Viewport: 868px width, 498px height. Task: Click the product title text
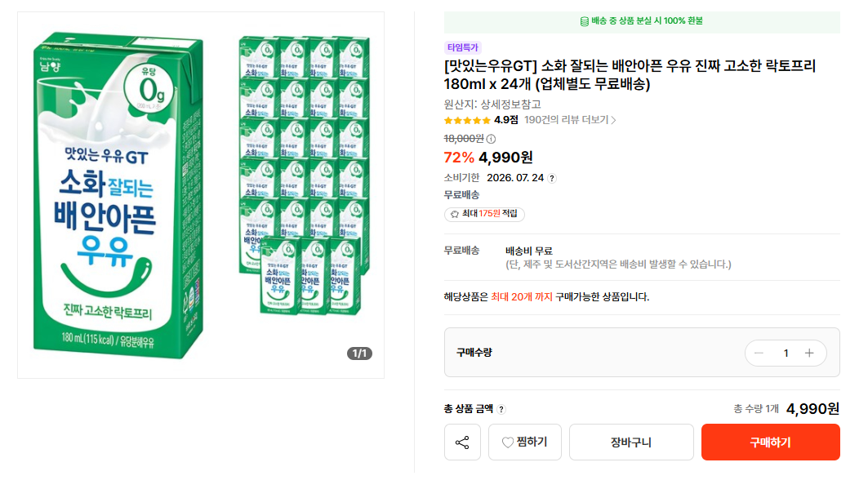pyautogui.click(x=630, y=75)
